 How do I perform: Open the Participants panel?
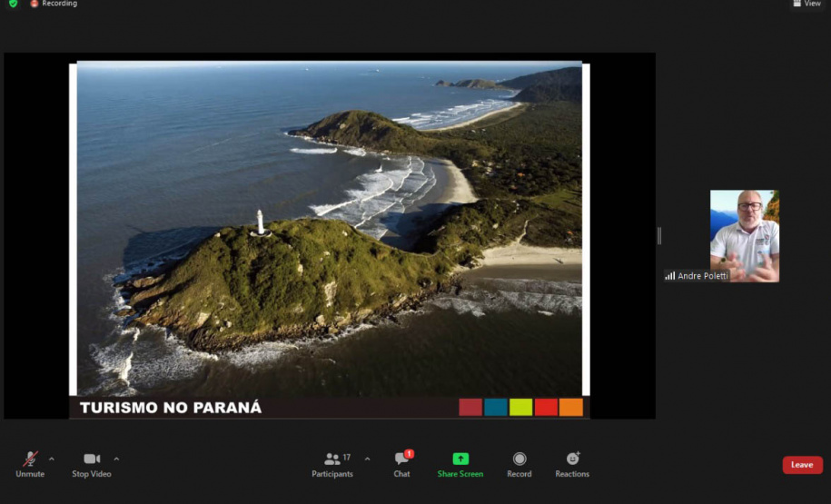click(x=332, y=464)
